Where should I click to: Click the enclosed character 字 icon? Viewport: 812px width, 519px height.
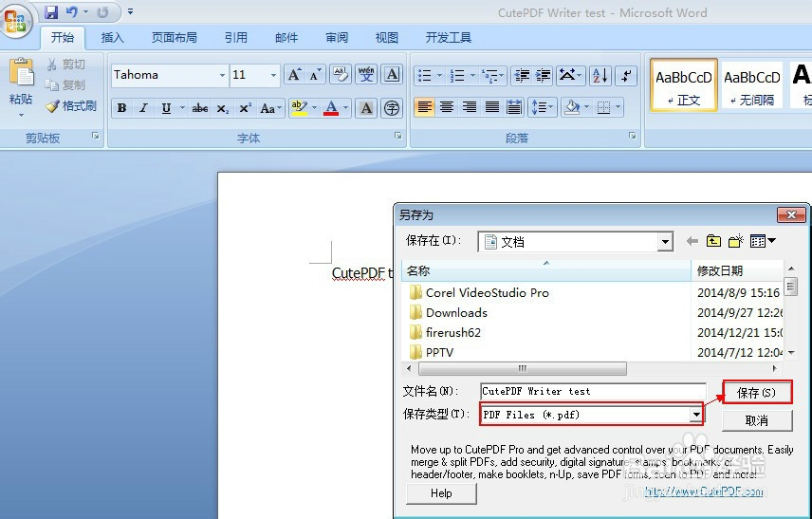pos(392,108)
